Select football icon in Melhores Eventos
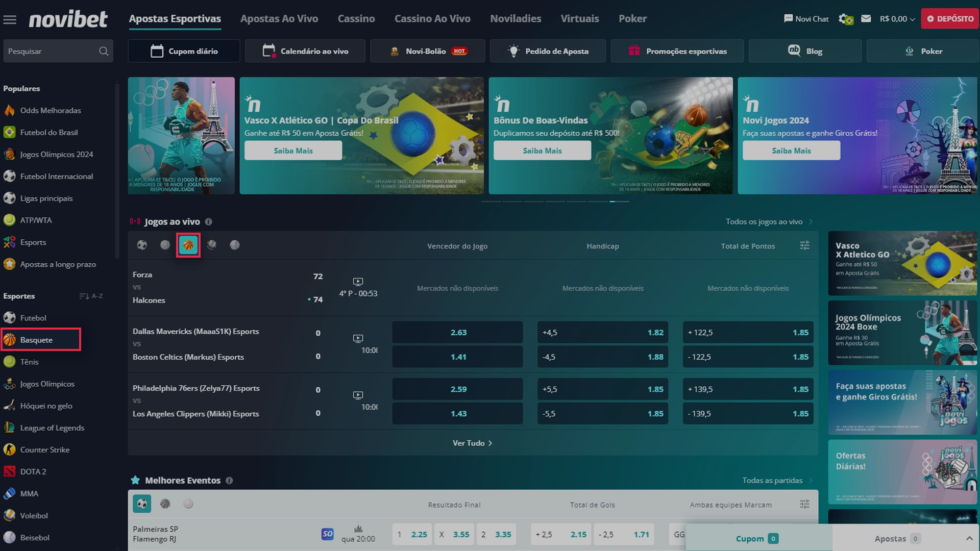Screen dimensions: 980x551 pos(142,504)
